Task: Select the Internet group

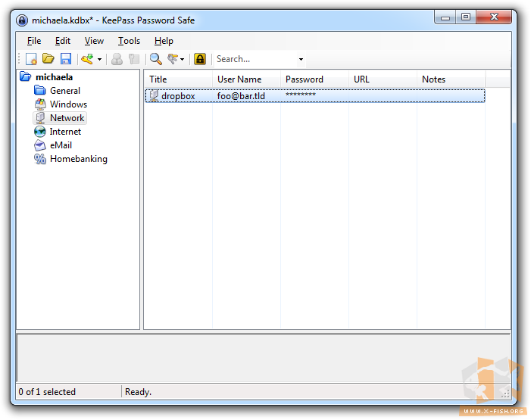Action: coord(65,132)
